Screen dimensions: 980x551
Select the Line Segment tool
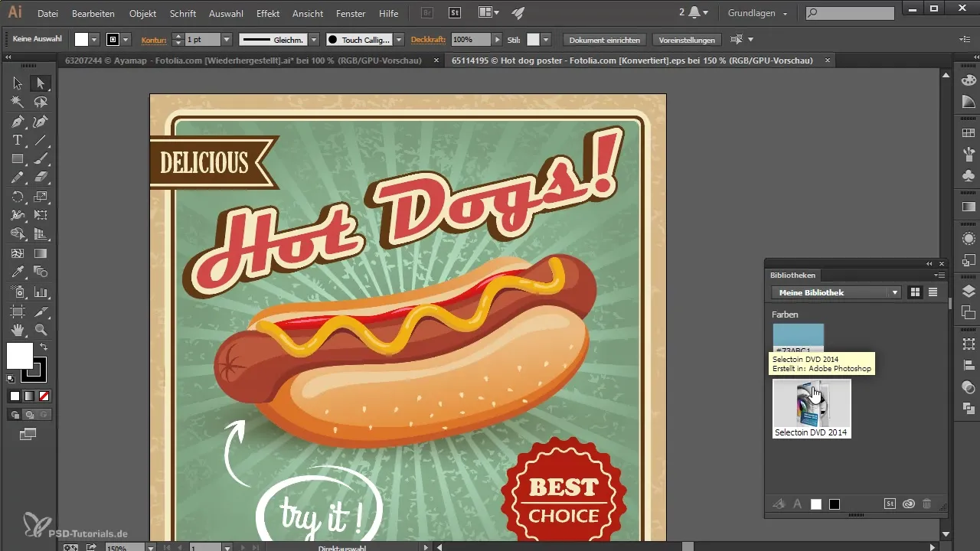(41, 140)
